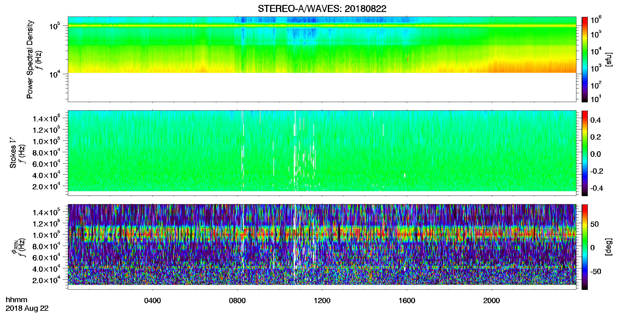The height and width of the screenshot is (332, 644).
Task: Click the 1.0×10^5 tick in Stokes V panel
Action: click(46, 141)
